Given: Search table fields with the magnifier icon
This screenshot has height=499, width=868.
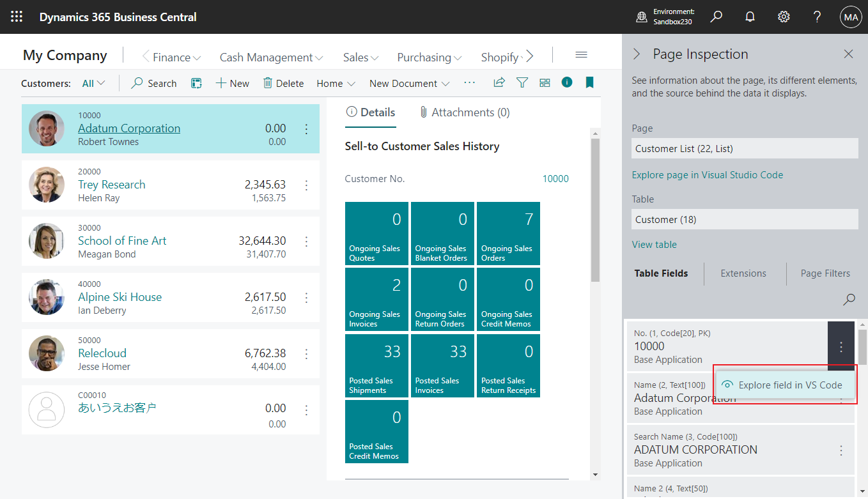Looking at the screenshot, I should click(x=849, y=299).
